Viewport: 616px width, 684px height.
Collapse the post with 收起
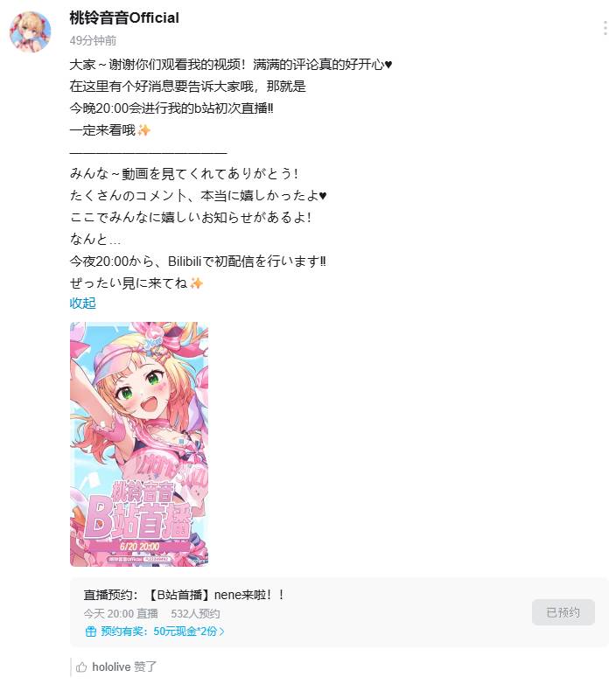(82, 304)
